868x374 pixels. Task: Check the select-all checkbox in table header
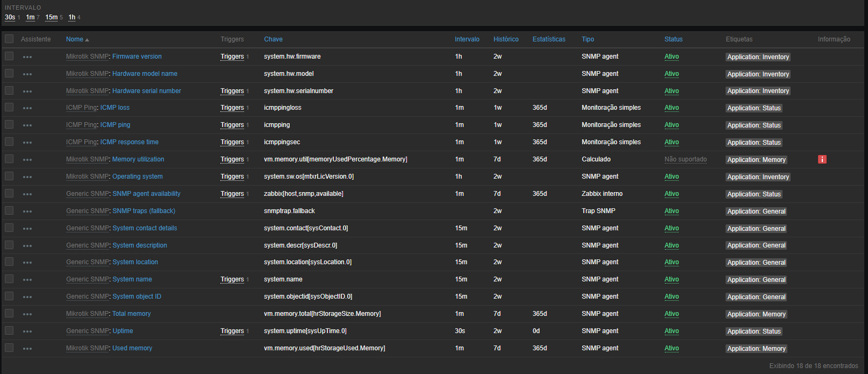pyautogui.click(x=9, y=39)
